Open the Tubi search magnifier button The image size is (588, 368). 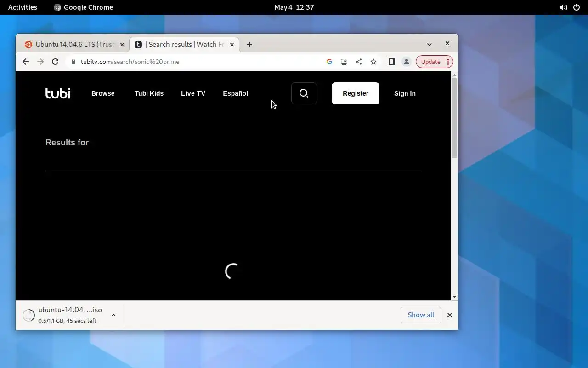pos(304,93)
